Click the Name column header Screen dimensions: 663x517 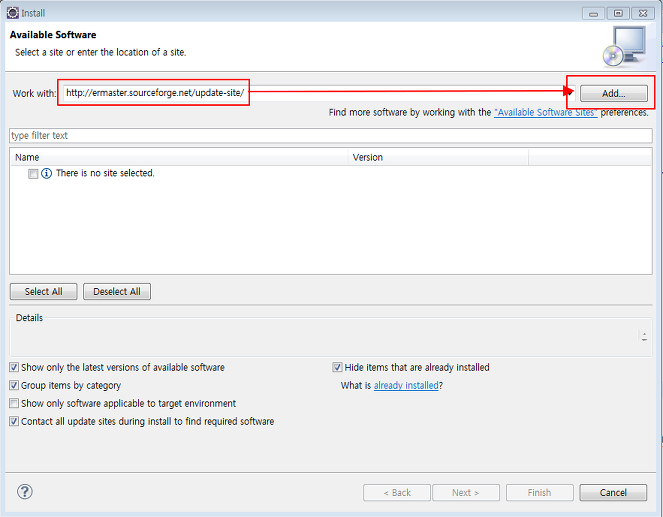pos(179,157)
